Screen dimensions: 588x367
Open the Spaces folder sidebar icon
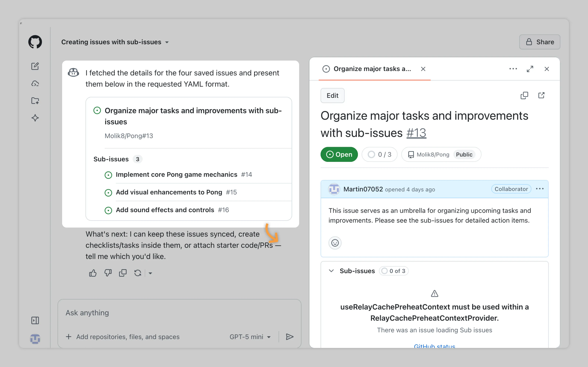(x=35, y=101)
